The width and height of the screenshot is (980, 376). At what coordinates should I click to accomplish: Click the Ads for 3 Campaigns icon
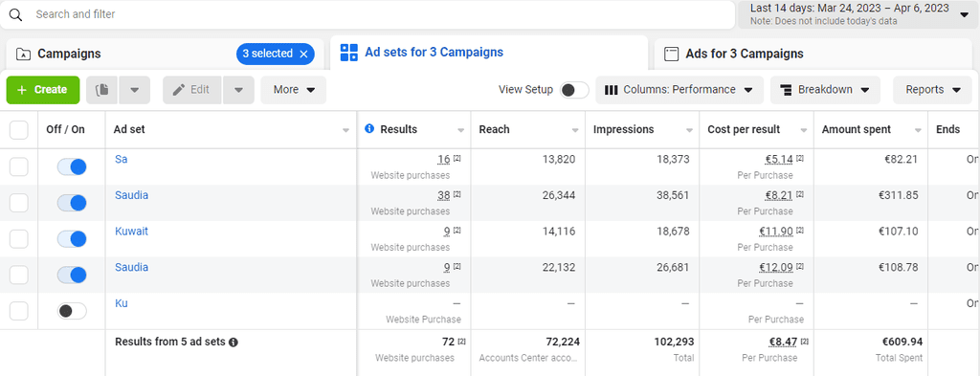[x=671, y=54]
